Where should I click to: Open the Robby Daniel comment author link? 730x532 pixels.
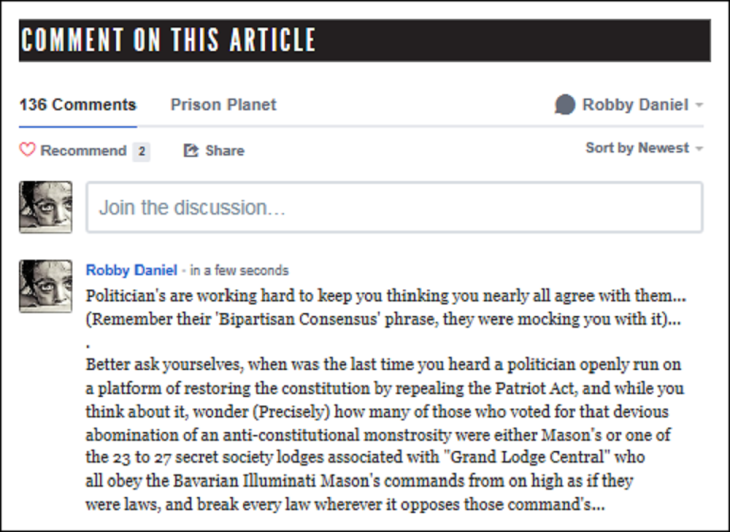pos(131,270)
